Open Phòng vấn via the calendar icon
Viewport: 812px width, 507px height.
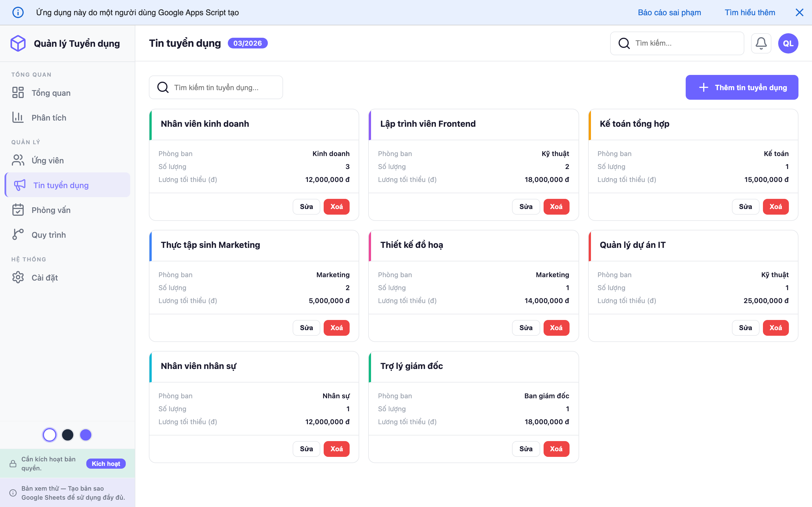(x=18, y=210)
